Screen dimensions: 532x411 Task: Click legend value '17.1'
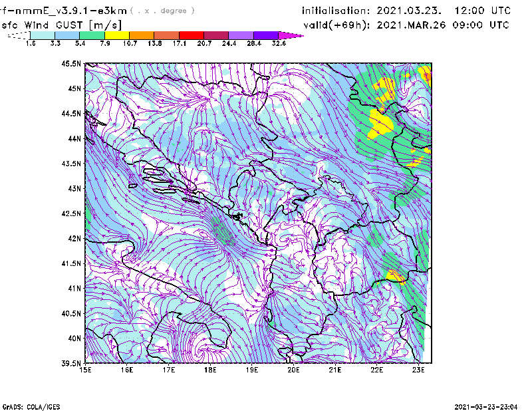(x=179, y=43)
